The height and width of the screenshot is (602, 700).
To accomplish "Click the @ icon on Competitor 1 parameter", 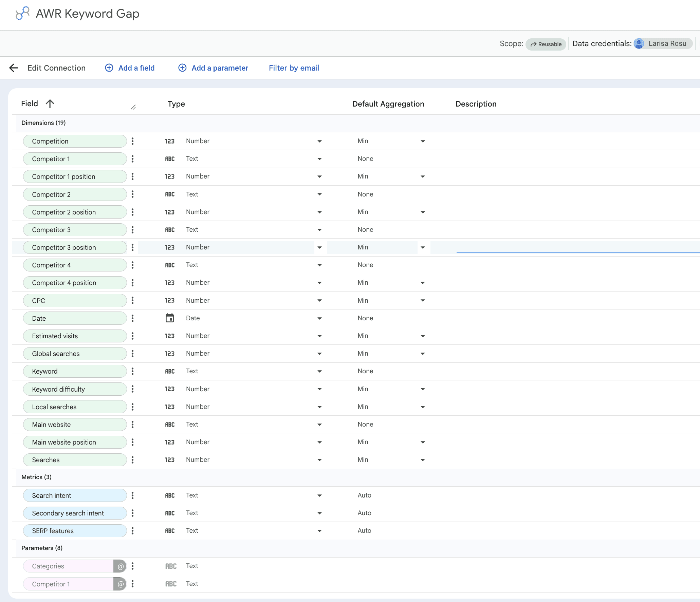I will 120,584.
